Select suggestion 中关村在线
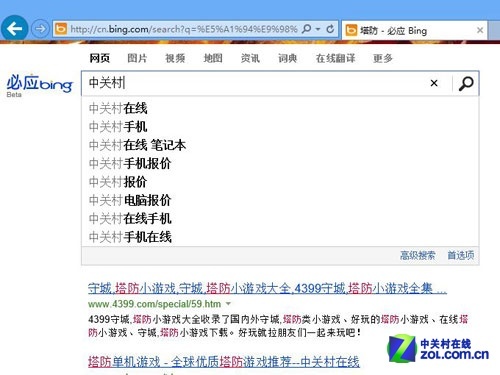 [x=280, y=108]
